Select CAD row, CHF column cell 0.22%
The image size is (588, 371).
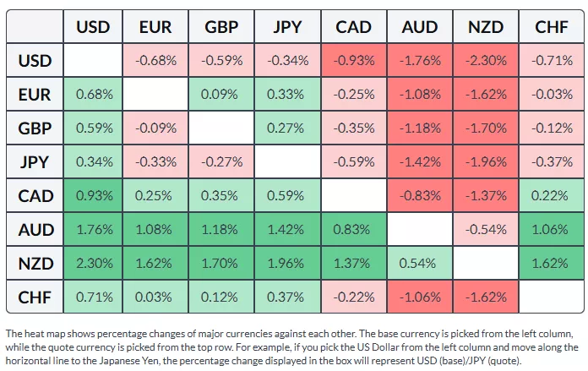tap(552, 196)
